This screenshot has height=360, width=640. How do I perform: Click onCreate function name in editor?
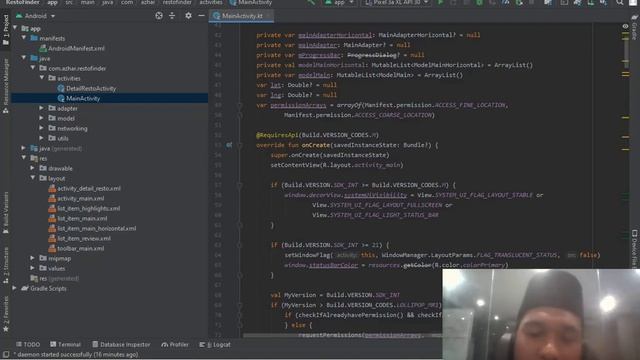(x=316, y=145)
